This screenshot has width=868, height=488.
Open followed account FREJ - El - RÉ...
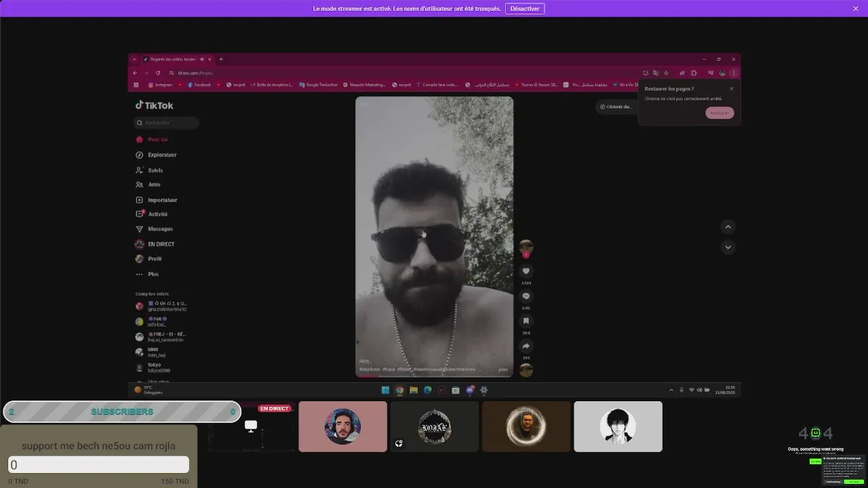[x=161, y=337]
